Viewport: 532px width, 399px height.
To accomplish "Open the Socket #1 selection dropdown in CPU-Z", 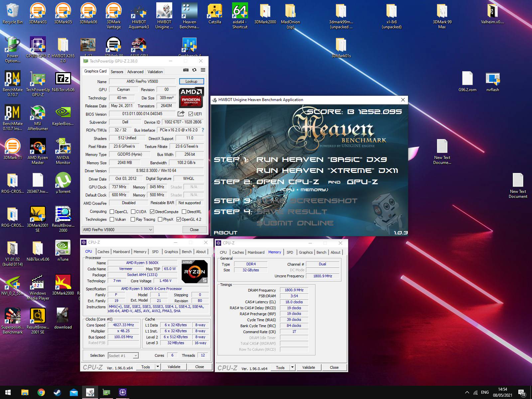I will [x=123, y=355].
